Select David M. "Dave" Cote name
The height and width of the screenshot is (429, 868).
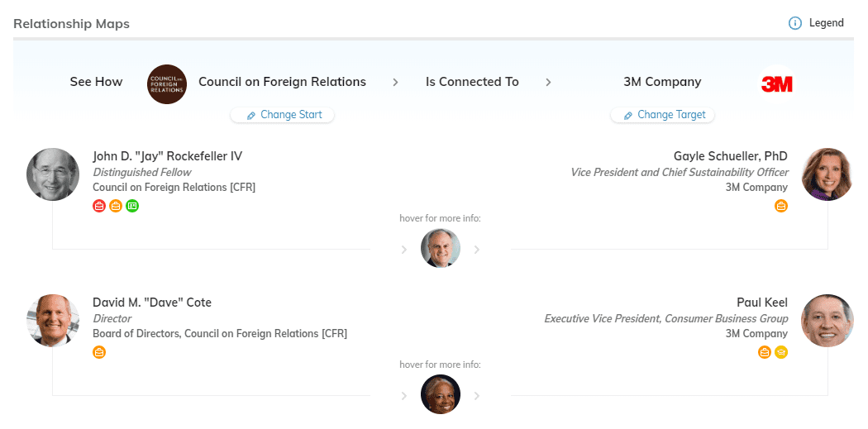coord(152,303)
